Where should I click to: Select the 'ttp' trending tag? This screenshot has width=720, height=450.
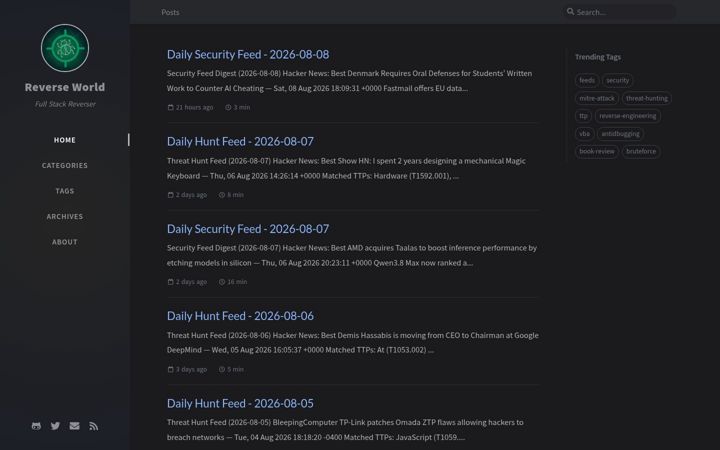click(583, 116)
